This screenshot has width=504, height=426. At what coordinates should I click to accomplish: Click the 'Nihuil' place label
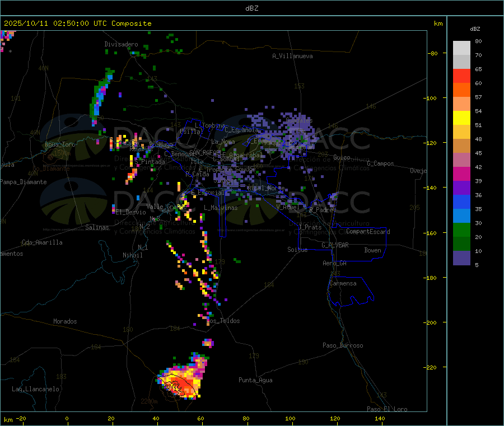pyautogui.click(x=132, y=255)
